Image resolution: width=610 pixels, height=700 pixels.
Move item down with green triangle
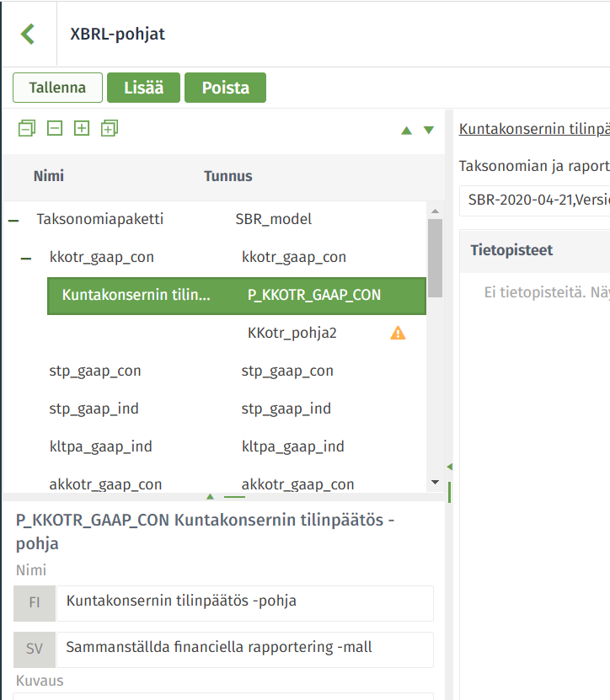coord(429,131)
